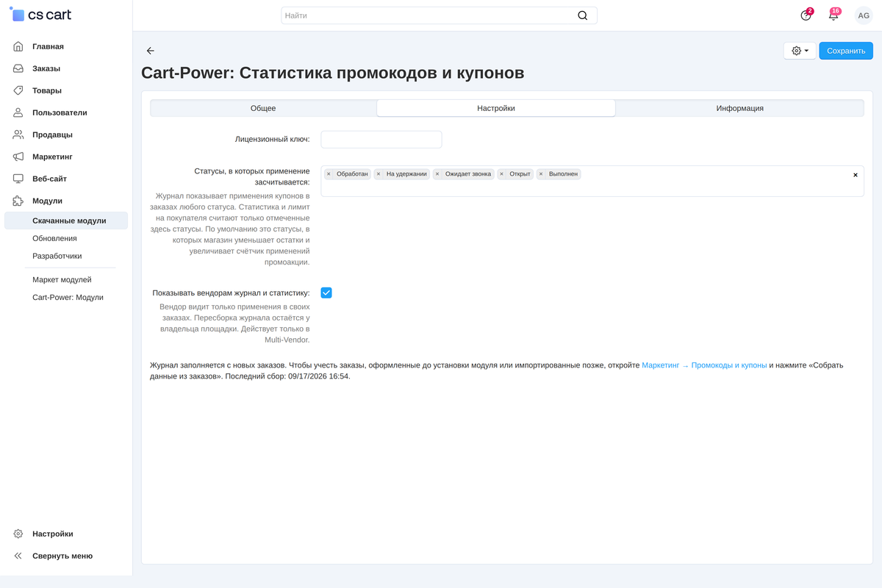Click the Продавцы people icon
The height and width of the screenshot is (588, 882).
(18, 135)
